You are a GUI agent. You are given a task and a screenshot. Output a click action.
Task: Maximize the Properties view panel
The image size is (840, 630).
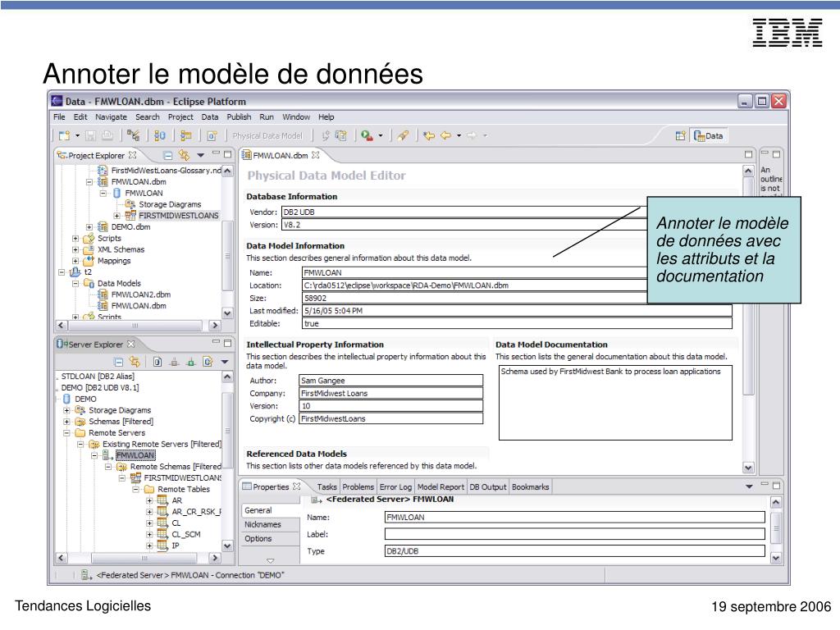(776, 486)
